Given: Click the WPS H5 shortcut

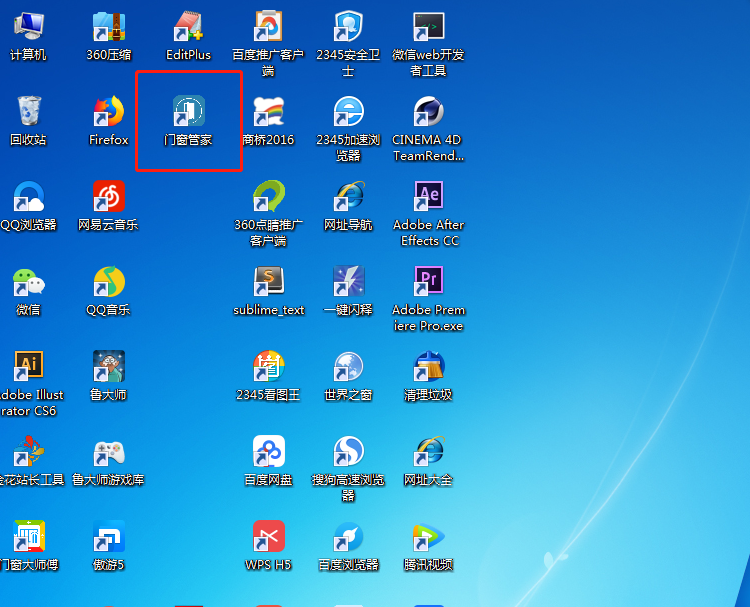Looking at the screenshot, I should pyautogui.click(x=268, y=536).
